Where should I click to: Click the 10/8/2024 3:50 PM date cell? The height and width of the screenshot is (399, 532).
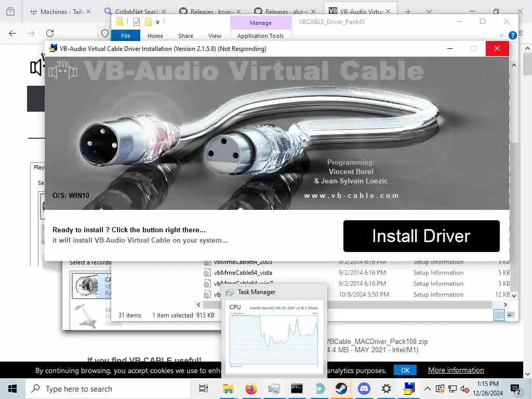(364, 295)
